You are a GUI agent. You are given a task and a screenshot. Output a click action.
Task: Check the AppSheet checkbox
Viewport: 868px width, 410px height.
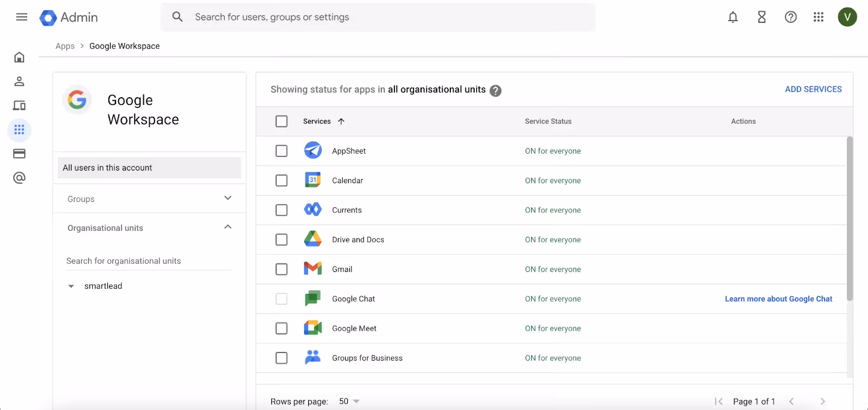pyautogui.click(x=282, y=151)
